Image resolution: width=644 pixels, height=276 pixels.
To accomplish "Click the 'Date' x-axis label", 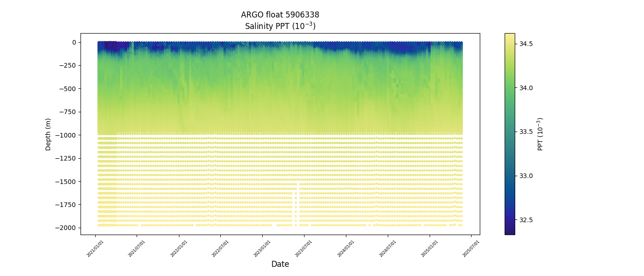I will (x=280, y=264).
